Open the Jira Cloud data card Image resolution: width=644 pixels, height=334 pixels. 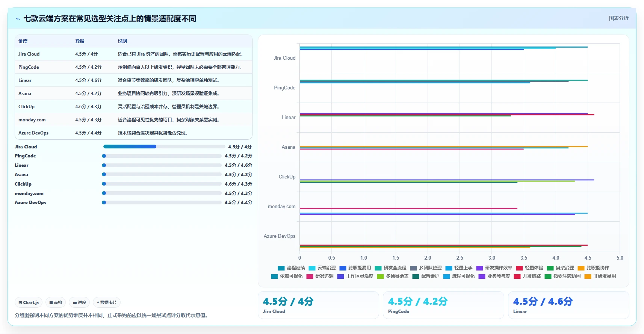[x=318, y=305]
